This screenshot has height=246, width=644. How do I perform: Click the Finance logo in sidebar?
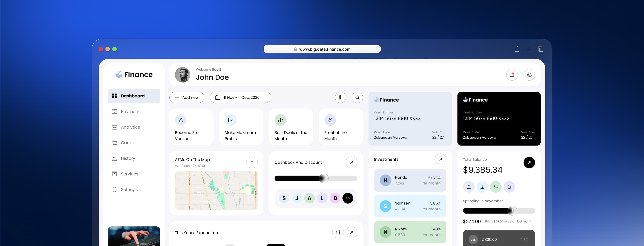click(134, 75)
